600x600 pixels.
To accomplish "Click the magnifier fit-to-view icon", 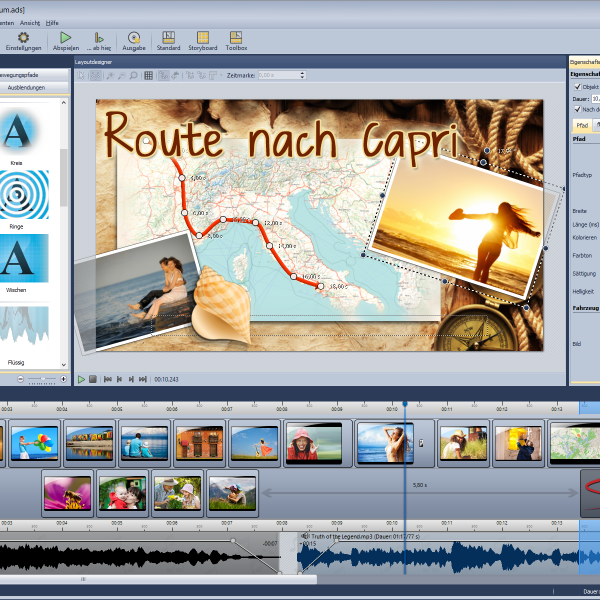I will [133, 75].
